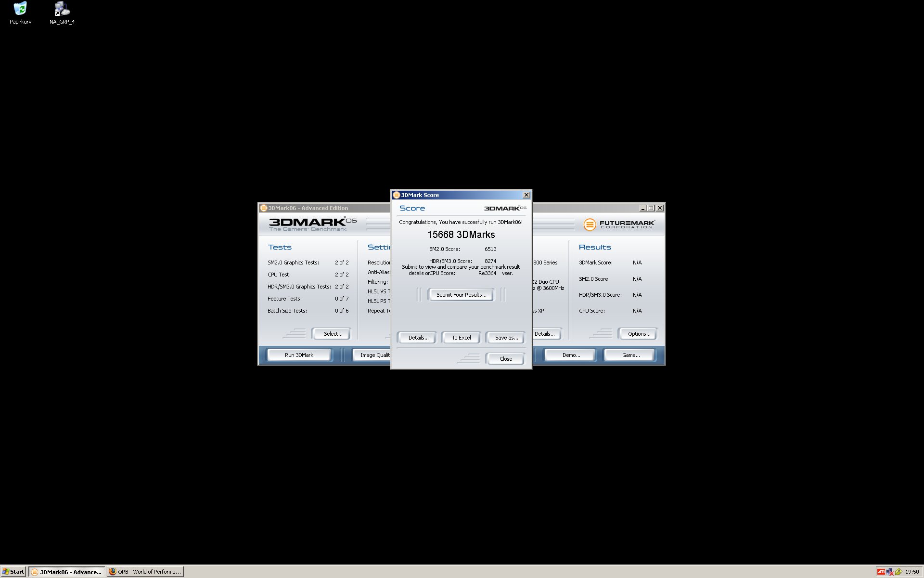Click the 0 of 7 Feature Tests value
The height and width of the screenshot is (578, 924).
(342, 299)
